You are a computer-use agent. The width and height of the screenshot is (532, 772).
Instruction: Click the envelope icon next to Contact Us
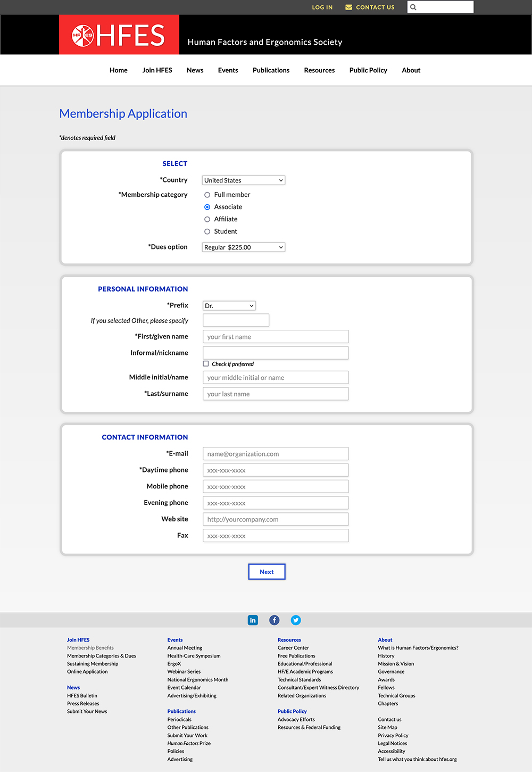[x=348, y=7]
